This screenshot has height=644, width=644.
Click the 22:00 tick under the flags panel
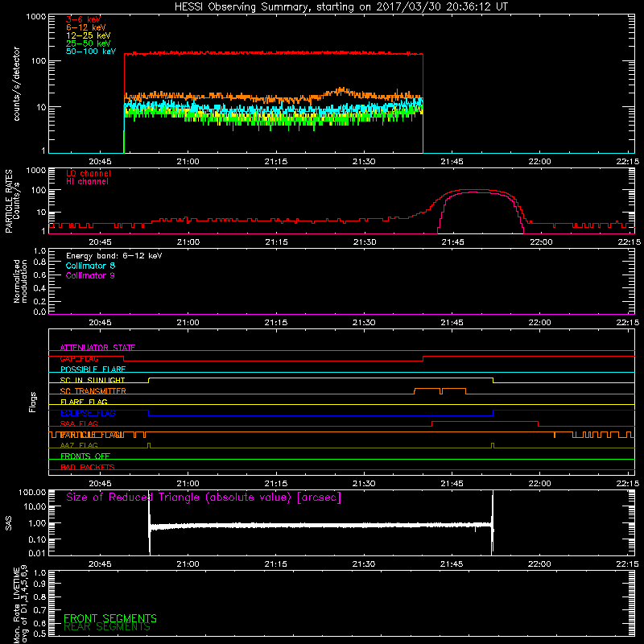tap(539, 484)
